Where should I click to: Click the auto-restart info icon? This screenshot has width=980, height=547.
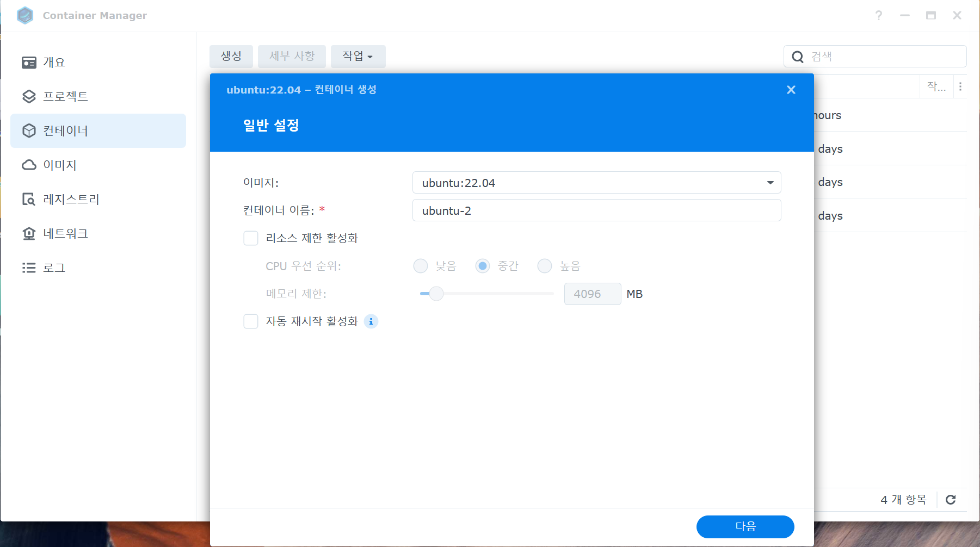[x=371, y=321]
